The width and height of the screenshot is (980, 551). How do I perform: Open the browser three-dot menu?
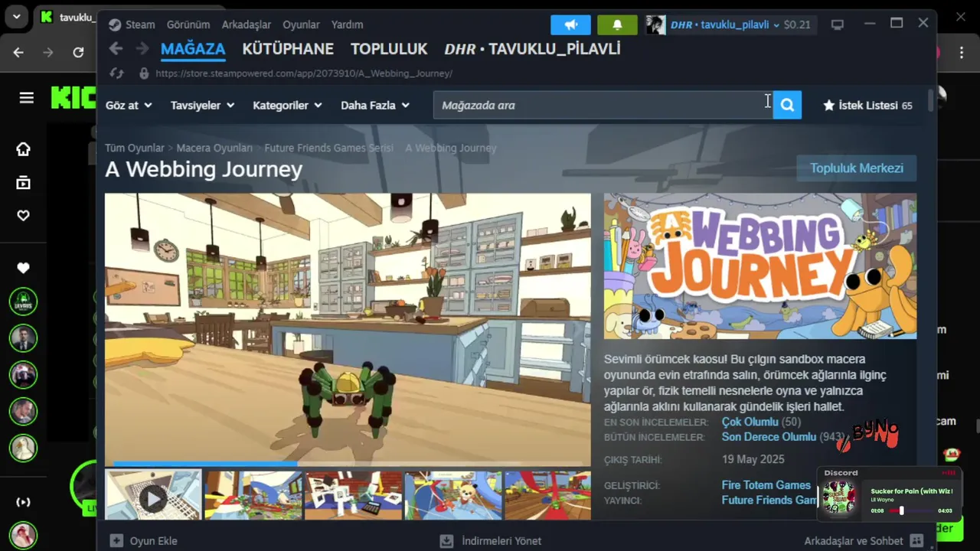[x=962, y=53]
